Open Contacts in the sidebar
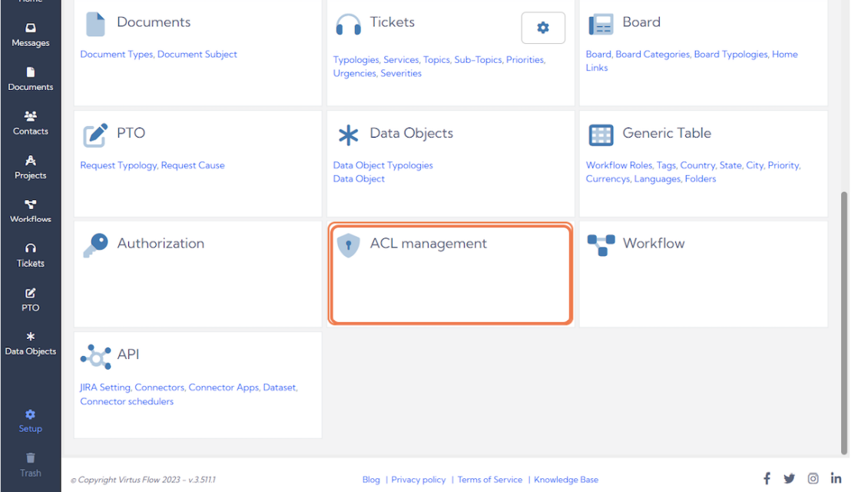Screen dimensions: 868x492 pos(30,123)
